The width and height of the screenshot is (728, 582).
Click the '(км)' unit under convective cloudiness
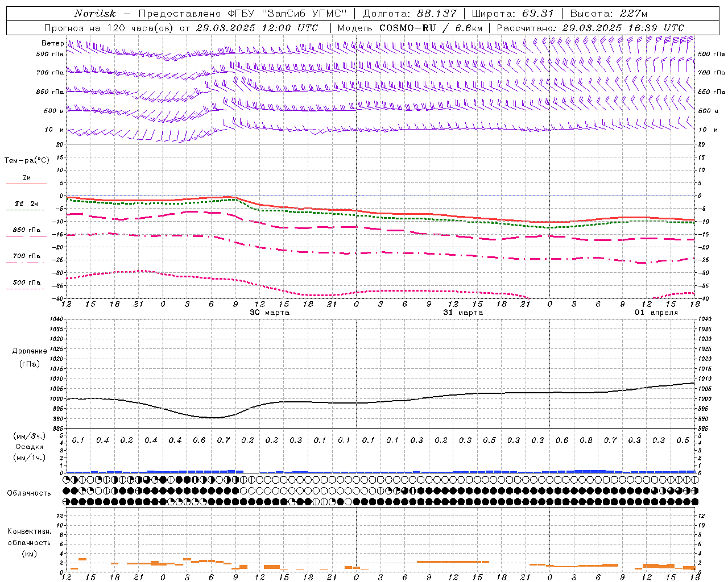click(29, 554)
